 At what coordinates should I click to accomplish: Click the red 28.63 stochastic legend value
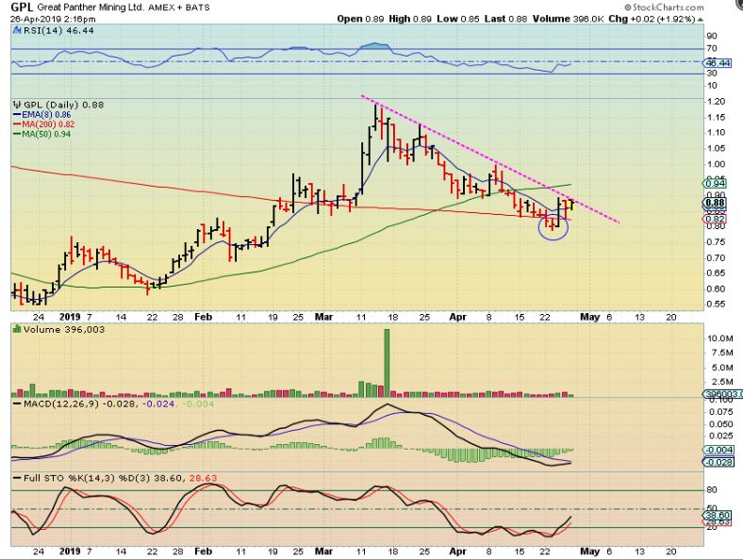(x=203, y=478)
